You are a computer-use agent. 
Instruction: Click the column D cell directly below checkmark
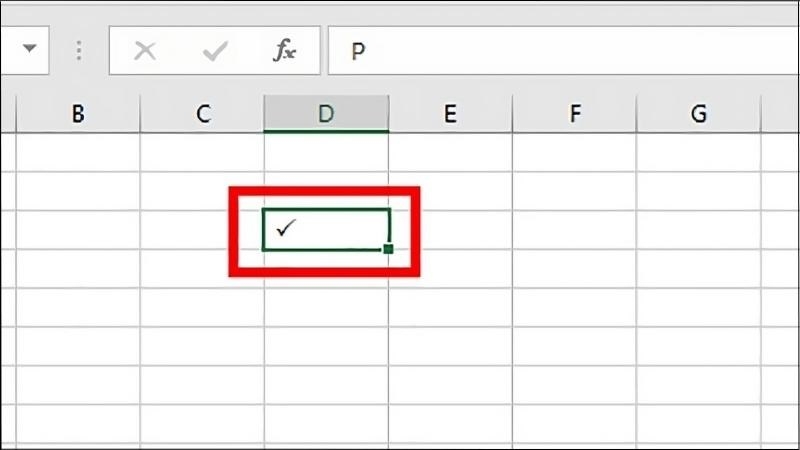coord(327,269)
